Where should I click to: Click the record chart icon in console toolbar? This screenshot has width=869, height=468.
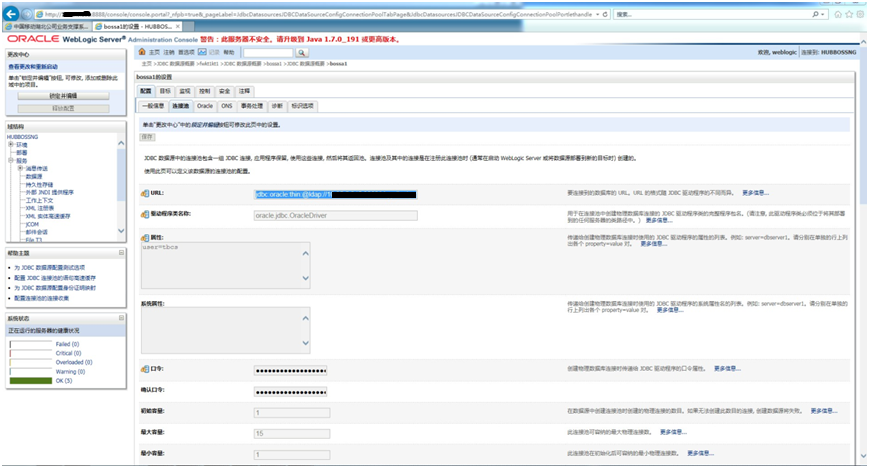(x=202, y=52)
